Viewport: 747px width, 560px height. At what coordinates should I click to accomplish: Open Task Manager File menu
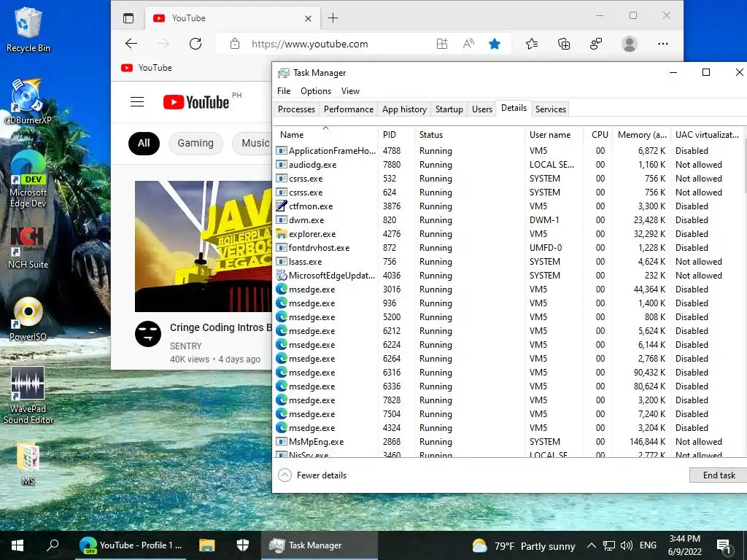pyautogui.click(x=284, y=91)
